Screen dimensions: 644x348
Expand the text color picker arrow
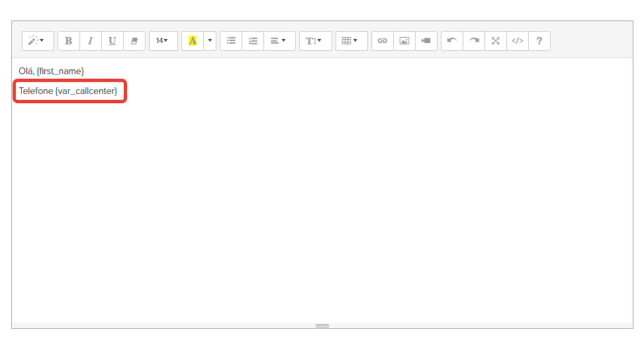[210, 41]
